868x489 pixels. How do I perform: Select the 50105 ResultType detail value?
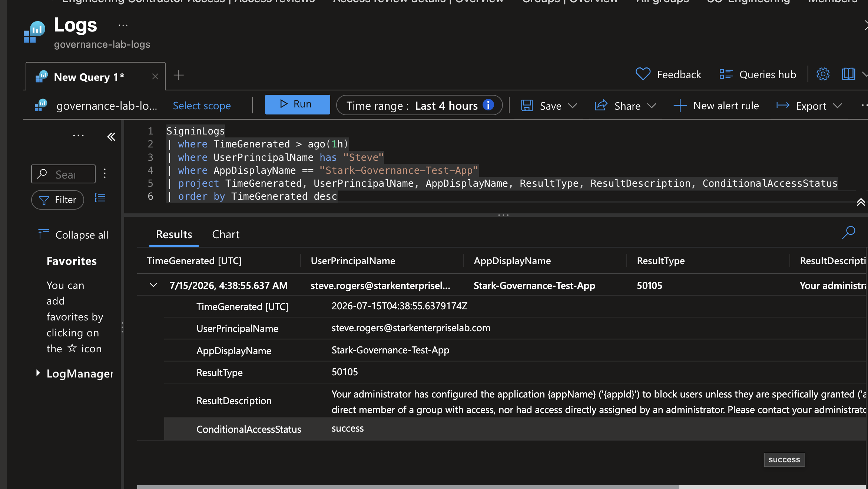345,372
